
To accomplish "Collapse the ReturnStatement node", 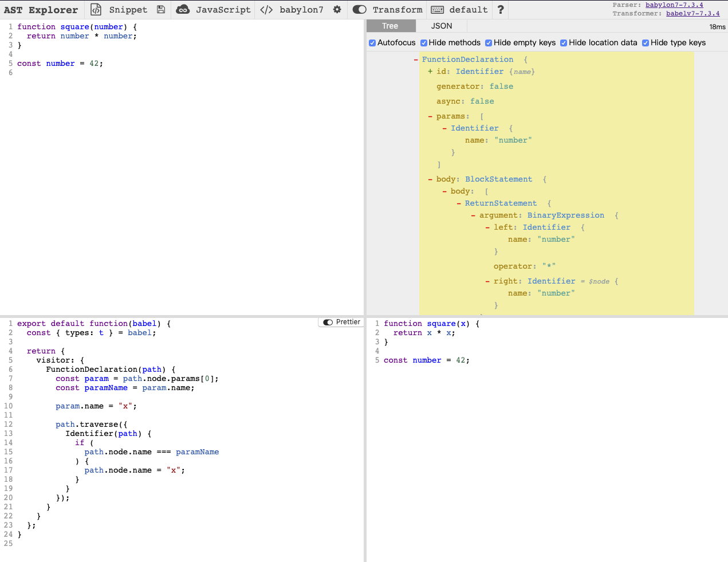I will tap(459, 203).
